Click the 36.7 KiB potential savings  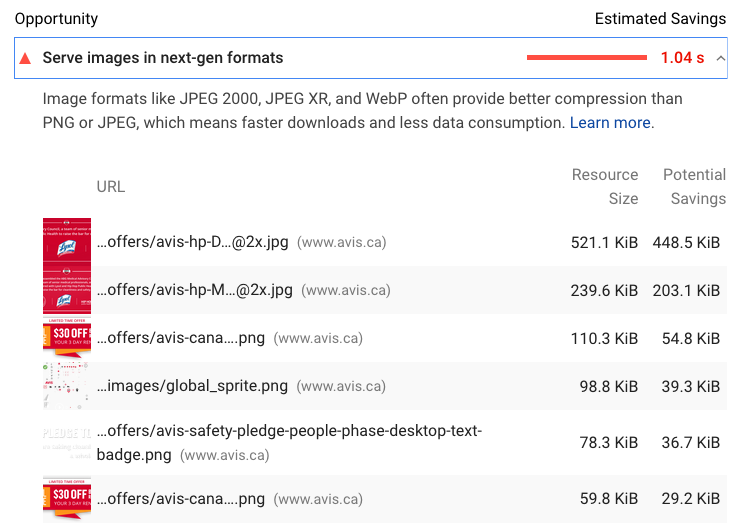coord(691,443)
